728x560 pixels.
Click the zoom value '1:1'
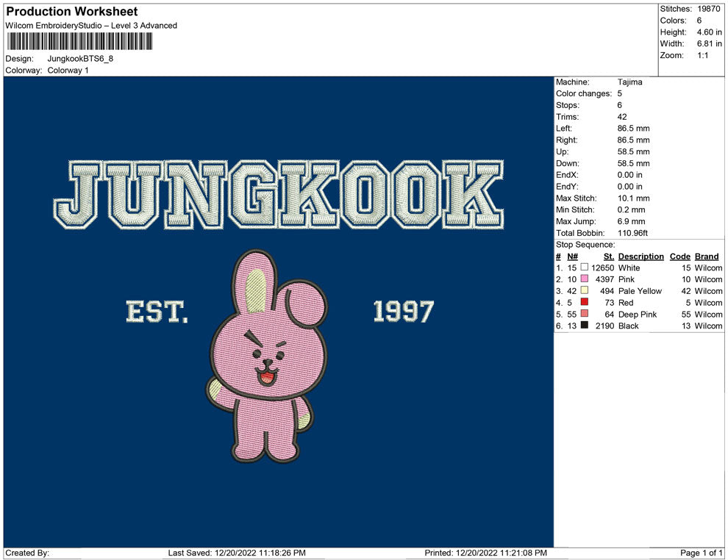coord(702,55)
